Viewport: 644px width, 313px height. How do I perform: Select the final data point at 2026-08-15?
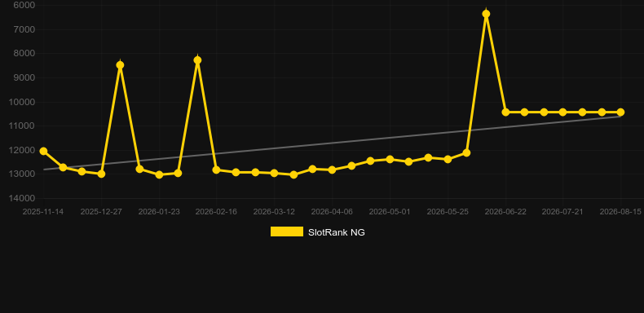[x=620, y=112]
